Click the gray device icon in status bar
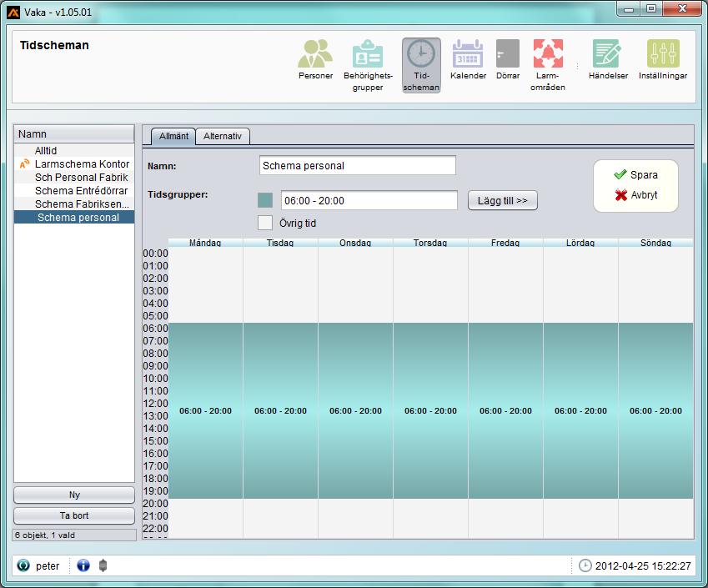The height and width of the screenshot is (588, 708). (x=103, y=565)
